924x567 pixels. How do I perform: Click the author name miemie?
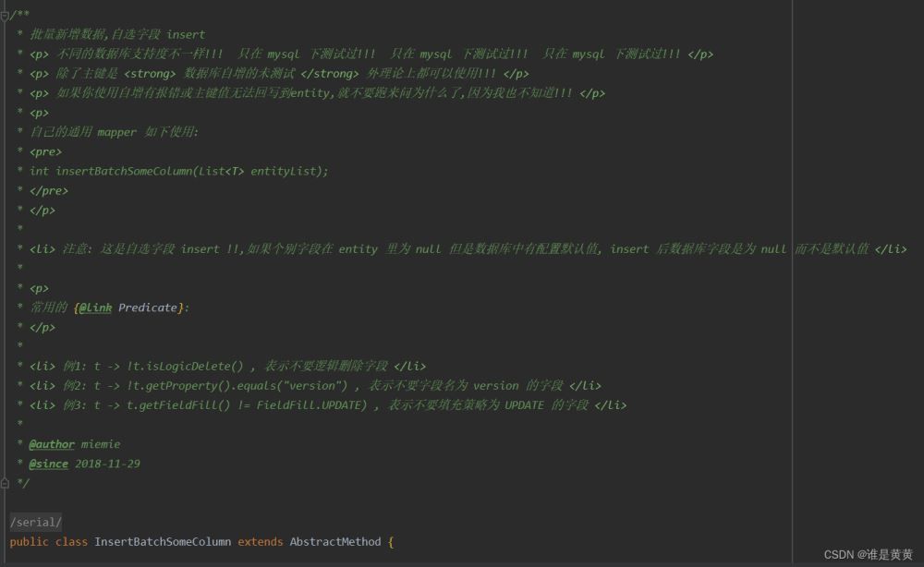click(x=101, y=444)
